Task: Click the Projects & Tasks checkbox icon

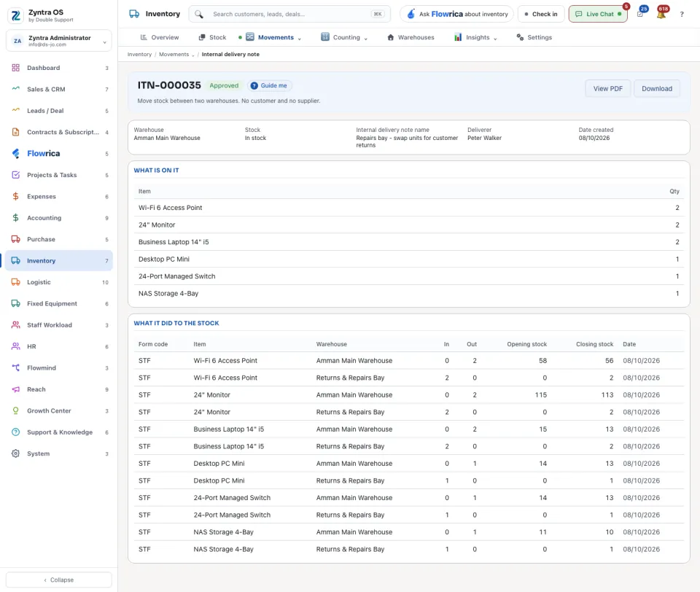Action: [x=15, y=175]
